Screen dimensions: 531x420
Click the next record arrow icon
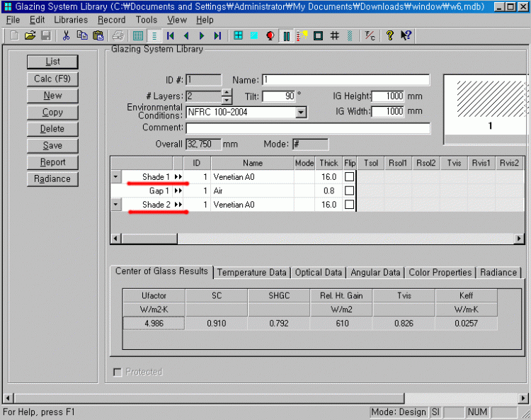(202, 35)
